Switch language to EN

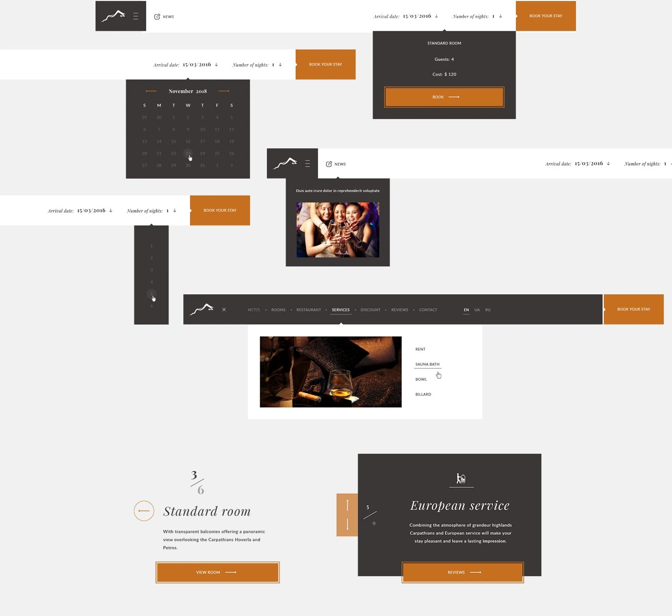pyautogui.click(x=466, y=310)
